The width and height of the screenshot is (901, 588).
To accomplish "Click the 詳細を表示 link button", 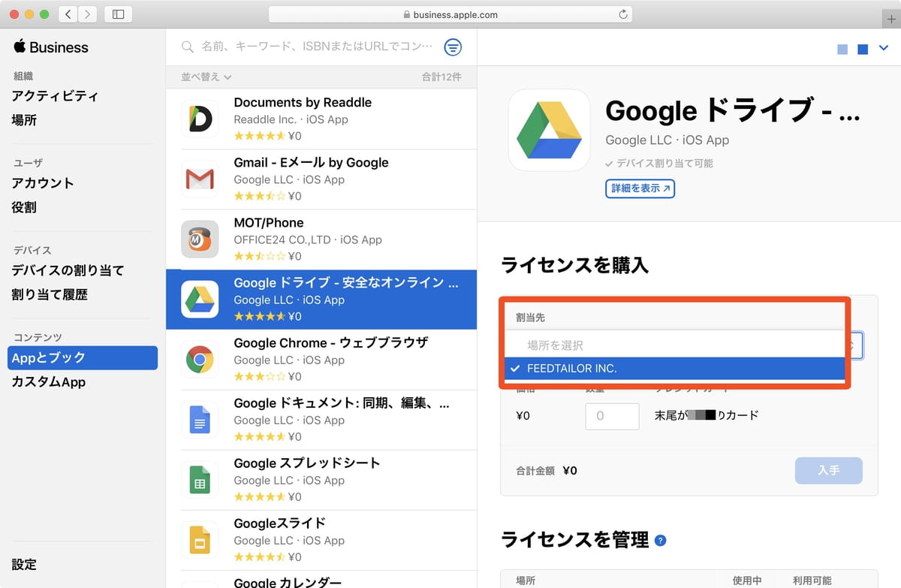I will pos(640,188).
